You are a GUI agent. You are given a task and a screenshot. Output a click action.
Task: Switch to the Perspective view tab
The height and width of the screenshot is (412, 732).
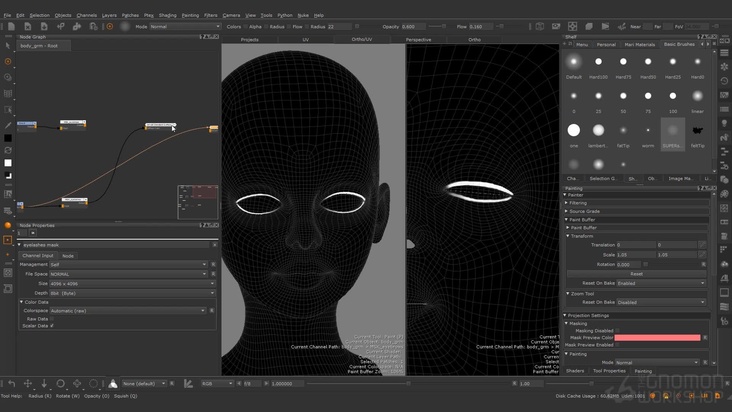[x=418, y=39]
